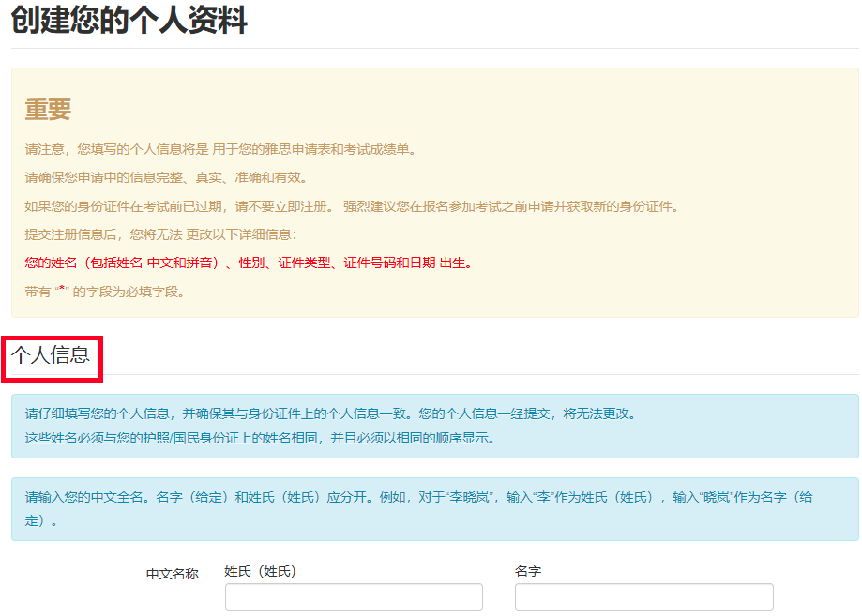The image size is (862, 616).
Task: Click the 中文名称 field label
Action: pyautogui.click(x=170, y=572)
